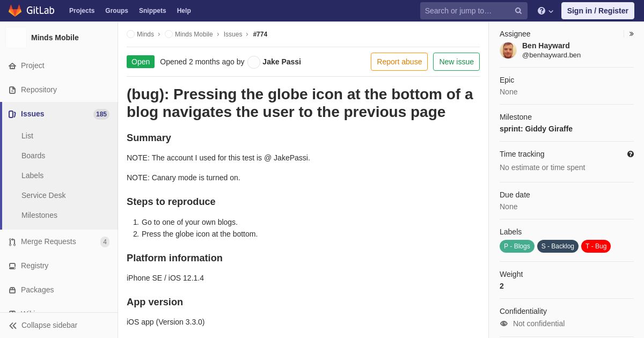Focus the Search or jump to field
This screenshot has height=338, width=644.
click(474, 11)
